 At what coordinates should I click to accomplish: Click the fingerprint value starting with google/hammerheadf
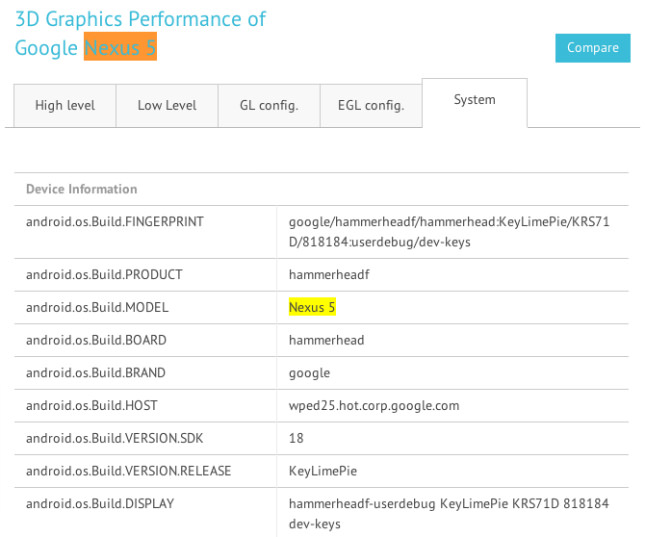[448, 231]
